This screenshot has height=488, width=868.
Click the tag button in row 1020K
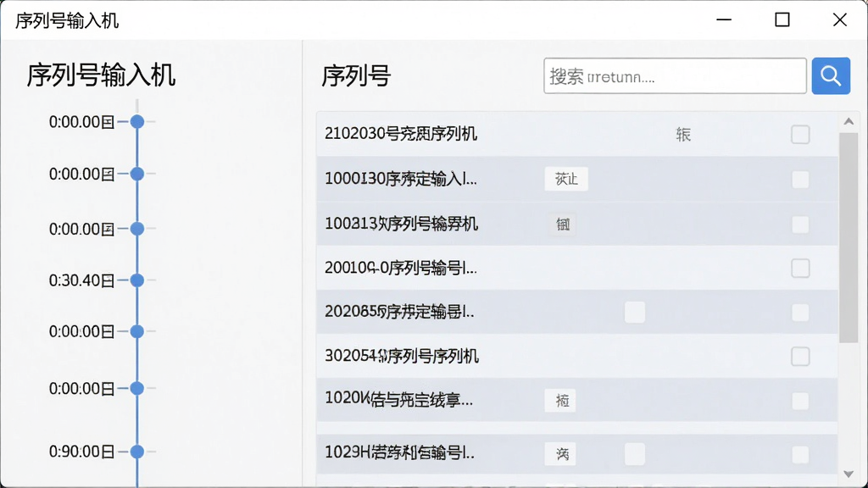tap(559, 401)
